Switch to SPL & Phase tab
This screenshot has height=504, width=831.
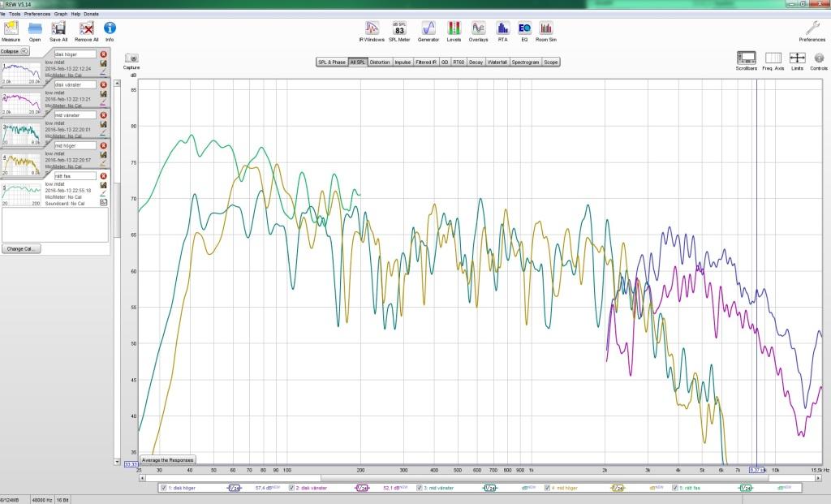(332, 62)
